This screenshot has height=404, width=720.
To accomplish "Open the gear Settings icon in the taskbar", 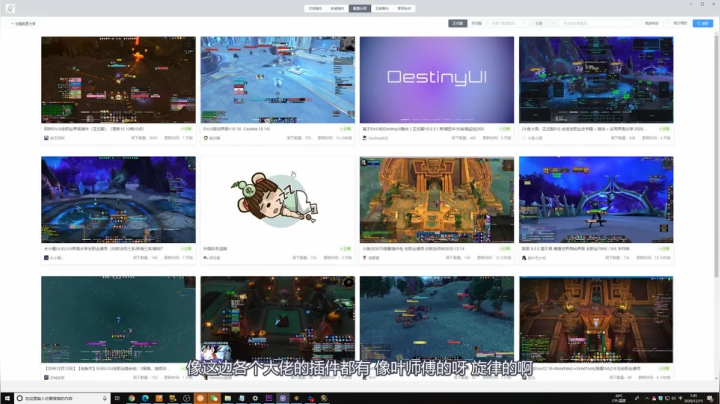I will [255, 398].
